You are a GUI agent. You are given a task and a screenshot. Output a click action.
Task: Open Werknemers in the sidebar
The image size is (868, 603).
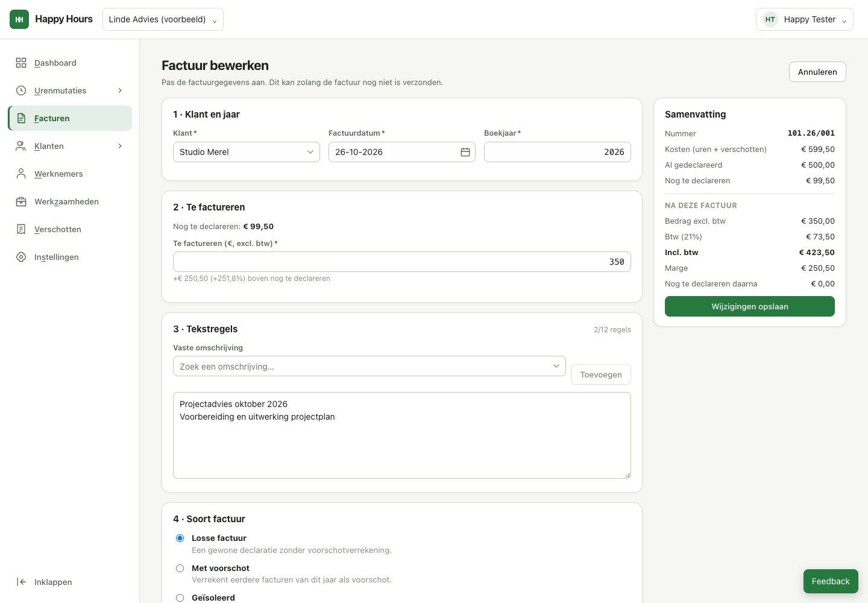pos(70,174)
